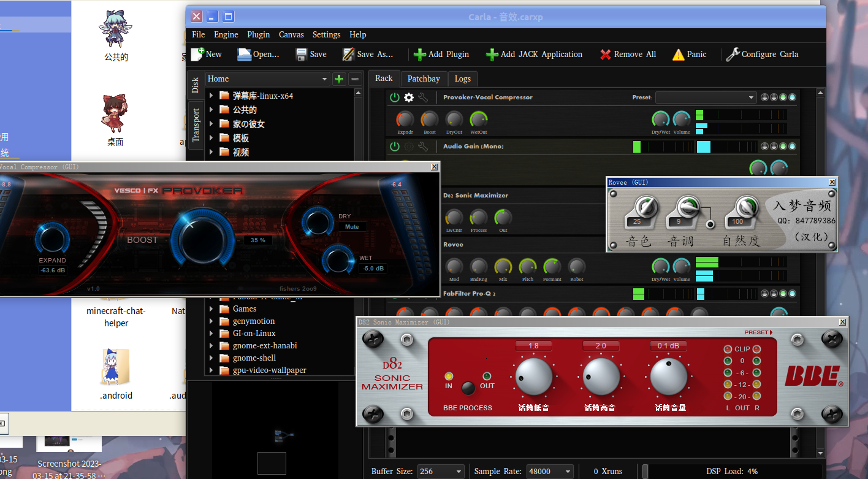Toggle the Rovee pitch link switch
The image size is (868, 479).
pyautogui.click(x=711, y=224)
